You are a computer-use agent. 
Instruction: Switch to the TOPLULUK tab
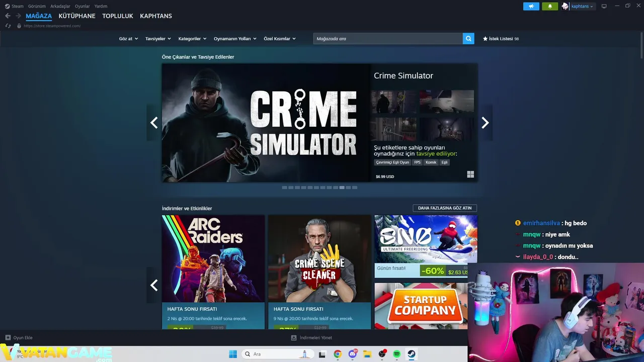pos(118,16)
